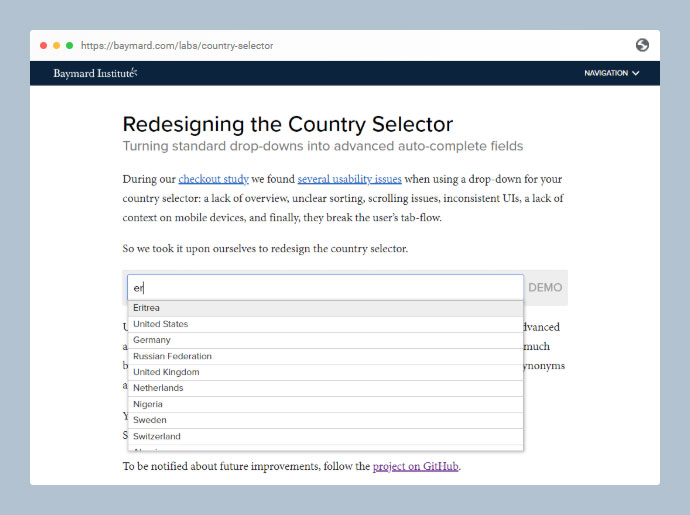This screenshot has height=515, width=690.
Task: Pick Germany in the autocomplete list
Action: pyautogui.click(x=325, y=340)
